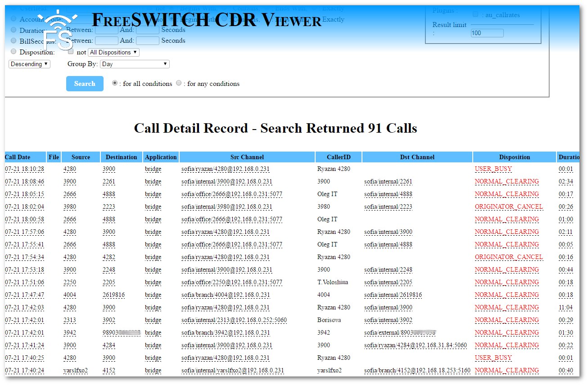Choose 'for any conditions' radio option
The image size is (588, 385).
pos(179,83)
